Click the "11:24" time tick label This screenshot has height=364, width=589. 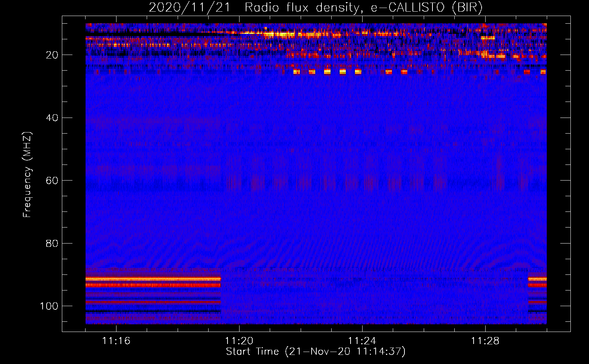362,341
